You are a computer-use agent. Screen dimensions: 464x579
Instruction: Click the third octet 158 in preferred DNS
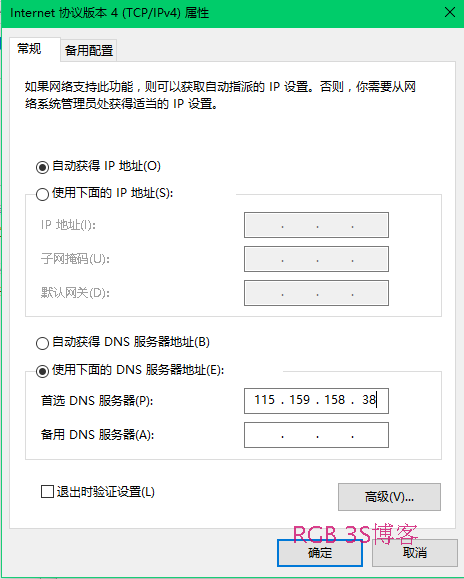pyautogui.click(x=334, y=400)
